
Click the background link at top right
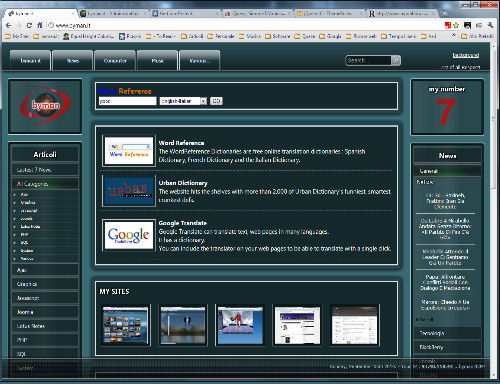tap(466, 55)
